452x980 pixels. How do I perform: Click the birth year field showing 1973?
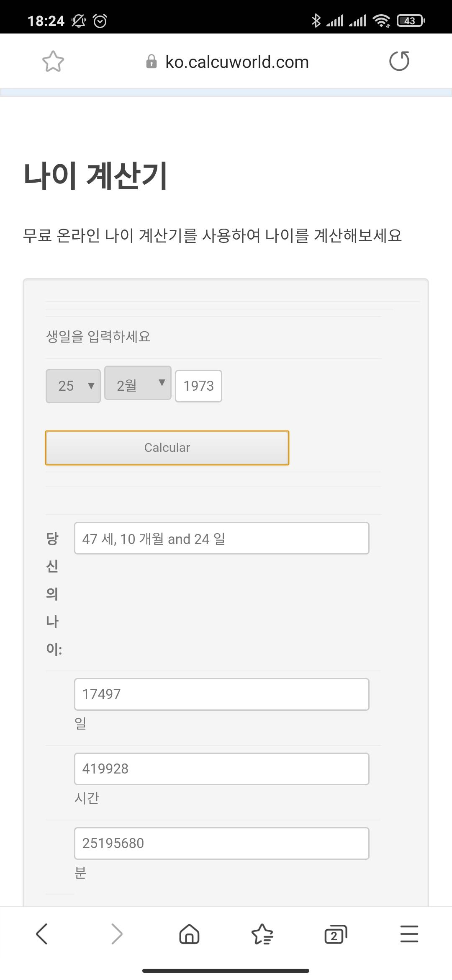(198, 386)
